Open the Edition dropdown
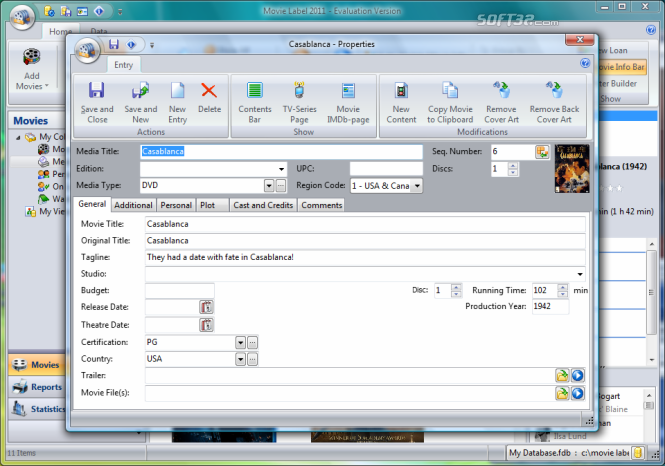 (281, 169)
